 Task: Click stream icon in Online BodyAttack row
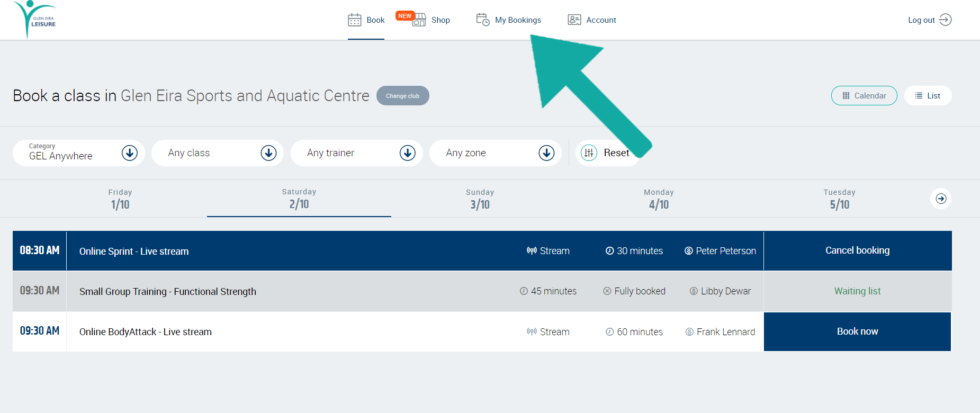click(532, 332)
